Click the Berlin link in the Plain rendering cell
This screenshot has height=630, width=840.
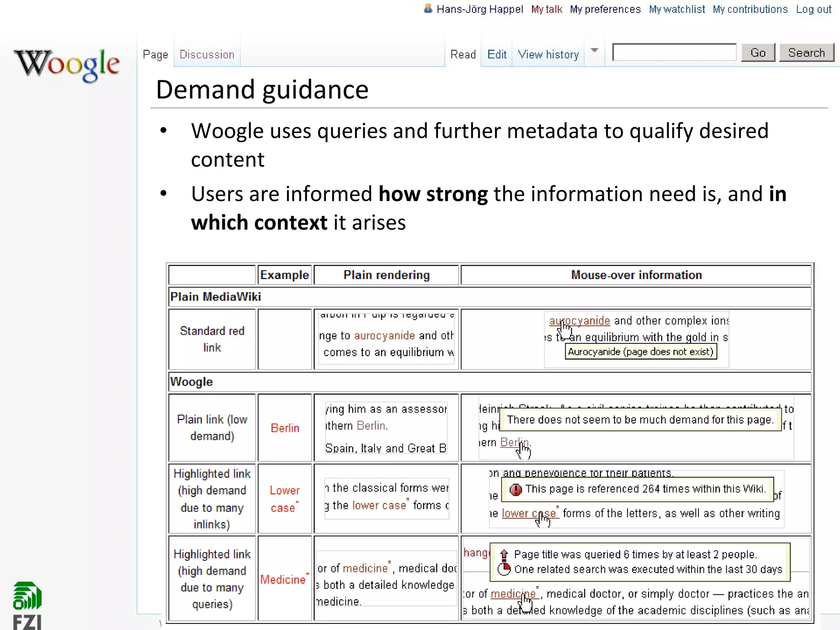371,426
